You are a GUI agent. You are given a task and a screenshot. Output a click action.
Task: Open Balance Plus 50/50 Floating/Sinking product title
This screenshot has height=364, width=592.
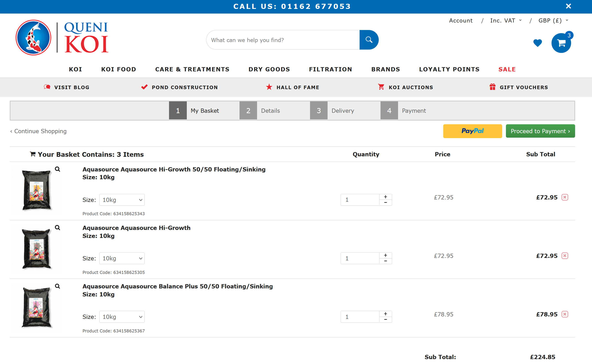coord(177,286)
